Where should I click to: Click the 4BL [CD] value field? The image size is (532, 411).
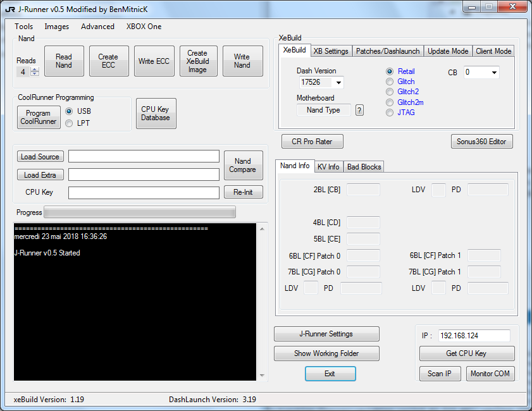pos(363,223)
